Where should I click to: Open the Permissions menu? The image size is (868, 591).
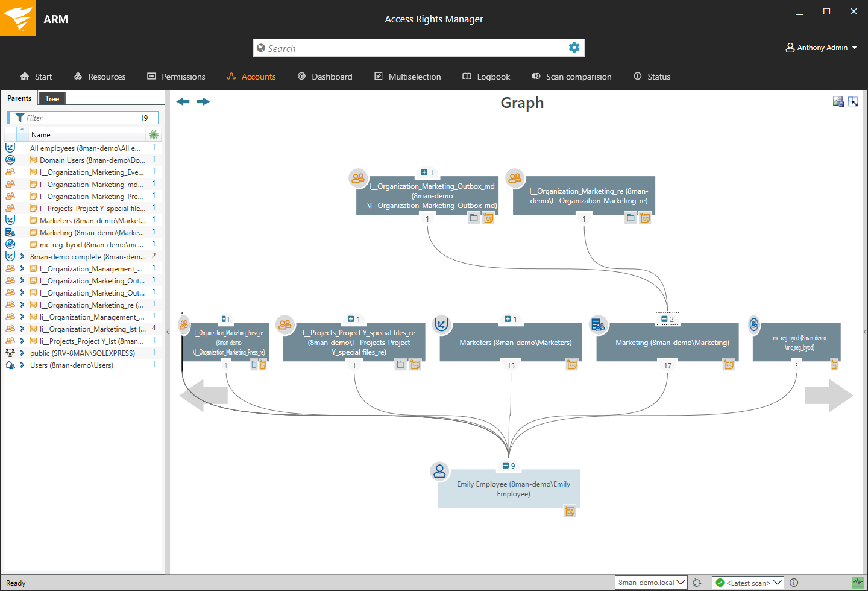pos(176,77)
